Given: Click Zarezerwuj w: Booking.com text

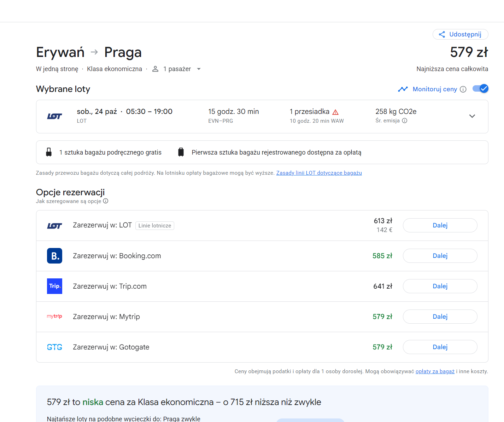Looking at the screenshot, I should point(117,256).
